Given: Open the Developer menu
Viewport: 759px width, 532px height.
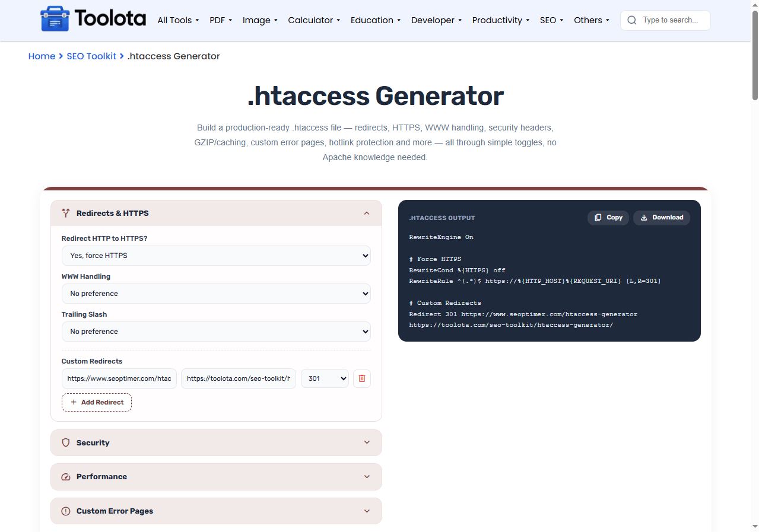Looking at the screenshot, I should tap(436, 20).
